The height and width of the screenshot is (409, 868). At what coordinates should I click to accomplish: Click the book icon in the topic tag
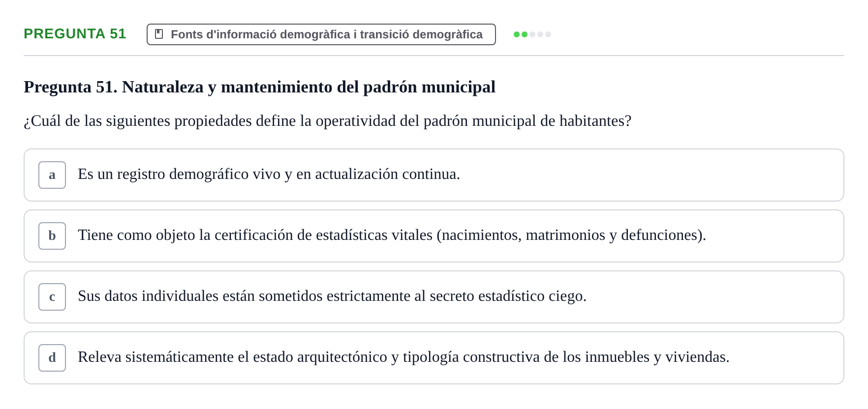159,34
